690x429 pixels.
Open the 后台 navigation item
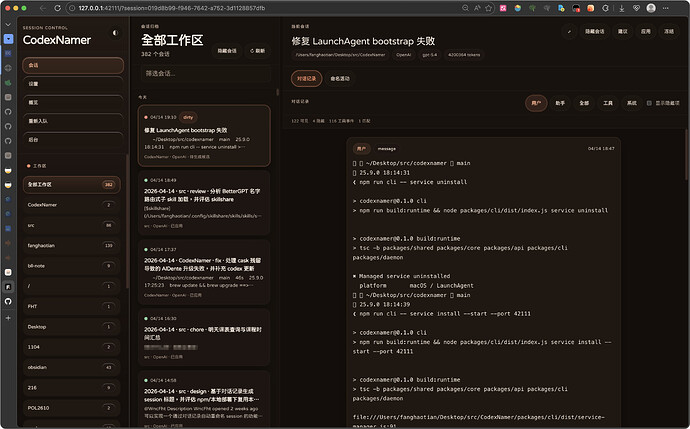[x=73, y=139]
